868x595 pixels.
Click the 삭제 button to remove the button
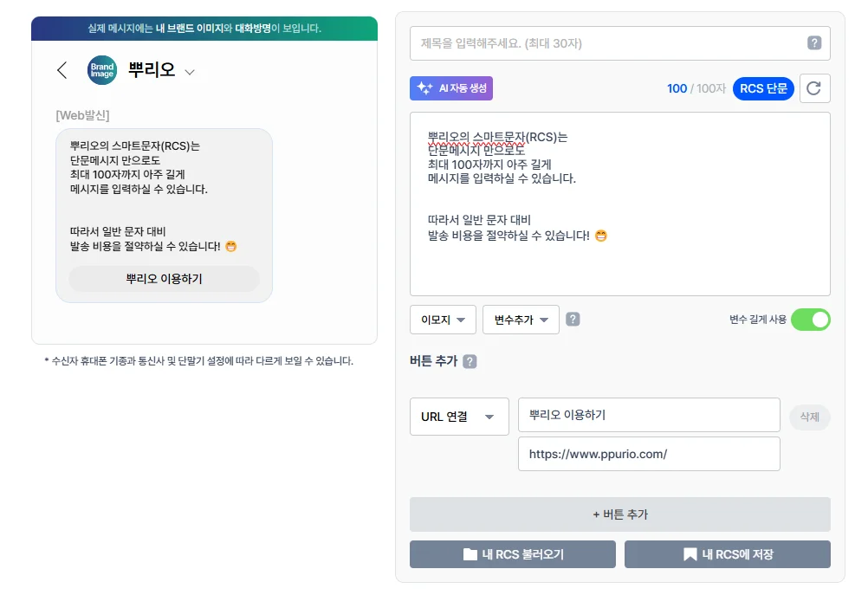[x=809, y=417]
